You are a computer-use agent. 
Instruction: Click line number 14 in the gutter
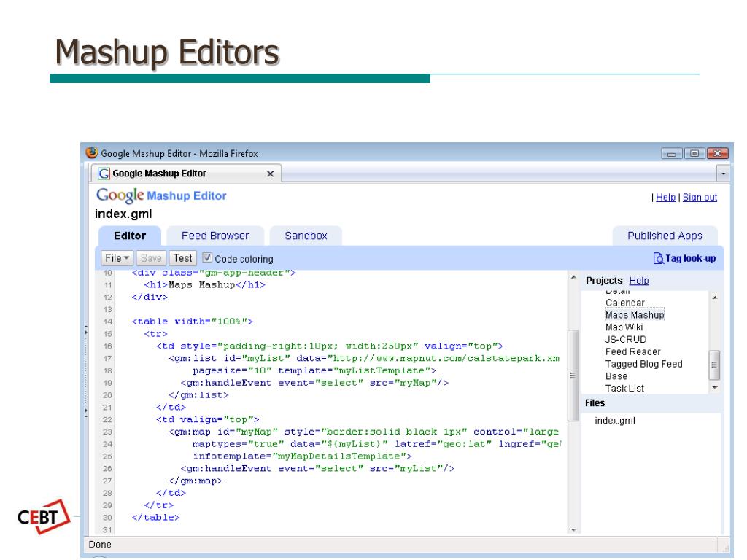108,322
